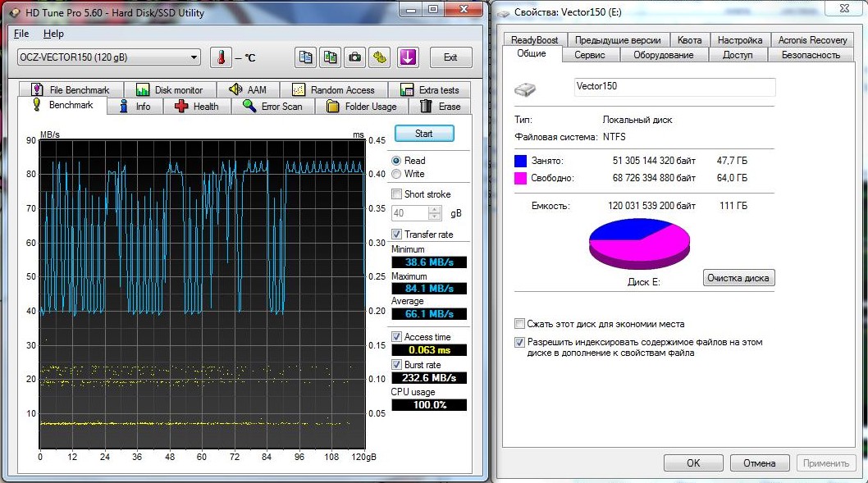Open the Оборудование tab
Viewport: 868px width, 483px height.
tap(663, 55)
